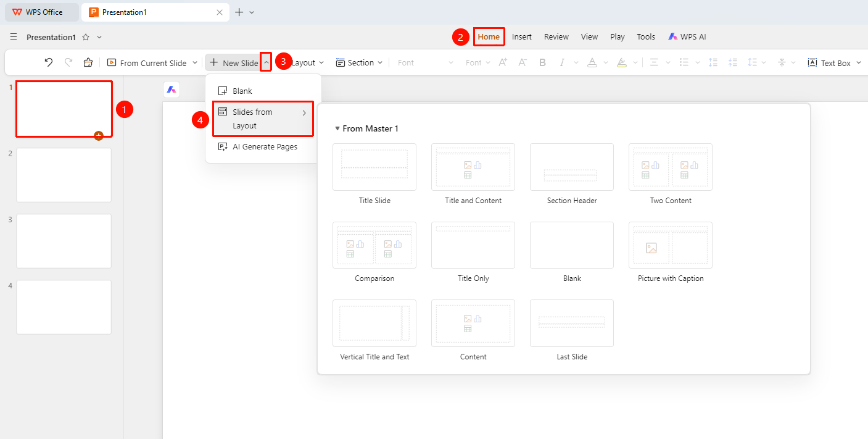Apply Bold formatting
This screenshot has width=868, height=439.
pos(542,62)
